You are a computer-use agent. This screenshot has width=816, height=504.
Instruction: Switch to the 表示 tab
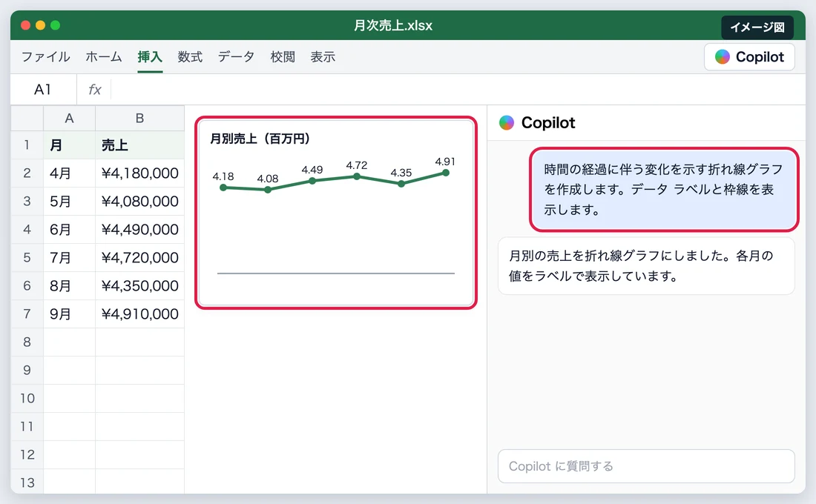tap(323, 56)
